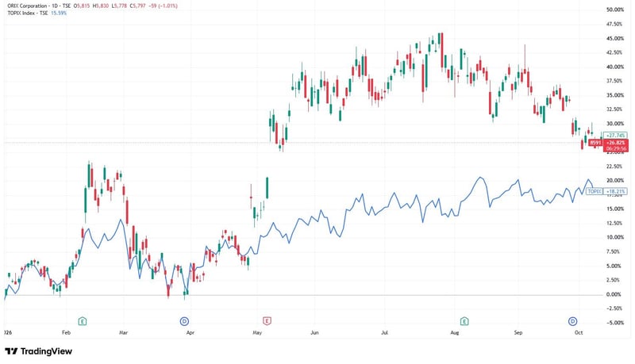Click the TradingView logo

coord(39,351)
